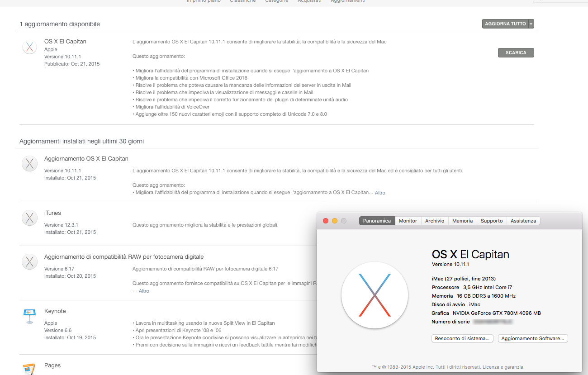Viewport: 588px width, 375px height.
Task: Click the line about 150 nuovi caratteri emoji
Action: pyautogui.click(x=230, y=114)
